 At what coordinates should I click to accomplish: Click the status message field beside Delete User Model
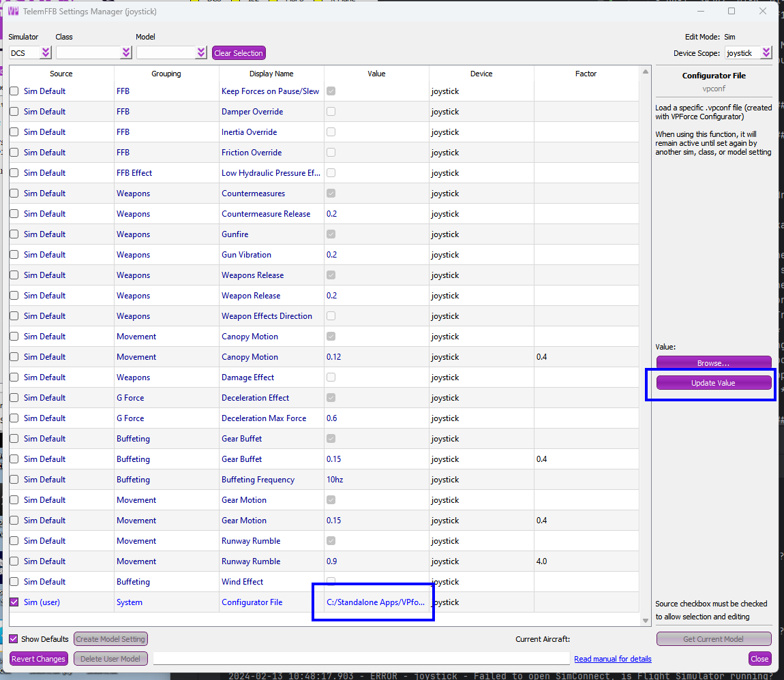point(361,658)
